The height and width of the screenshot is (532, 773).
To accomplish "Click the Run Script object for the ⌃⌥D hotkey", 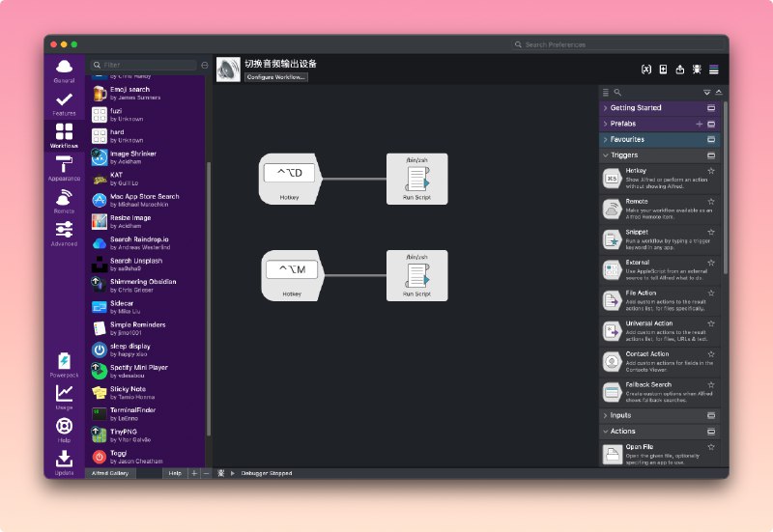I will click(x=416, y=179).
